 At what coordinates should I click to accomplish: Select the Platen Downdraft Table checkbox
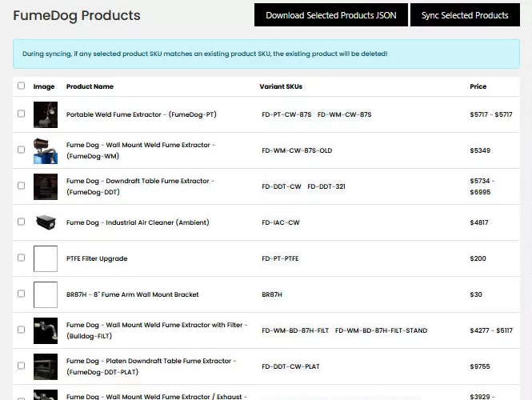coord(21,366)
